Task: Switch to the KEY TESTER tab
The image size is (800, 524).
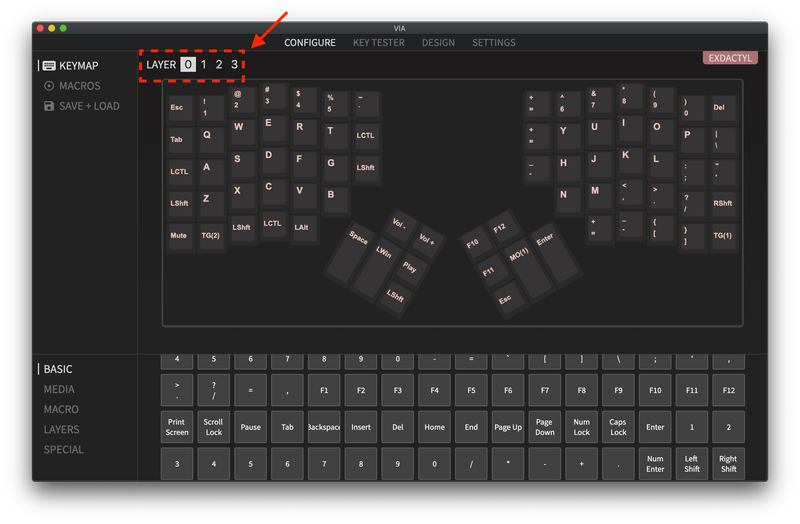Action: point(379,43)
